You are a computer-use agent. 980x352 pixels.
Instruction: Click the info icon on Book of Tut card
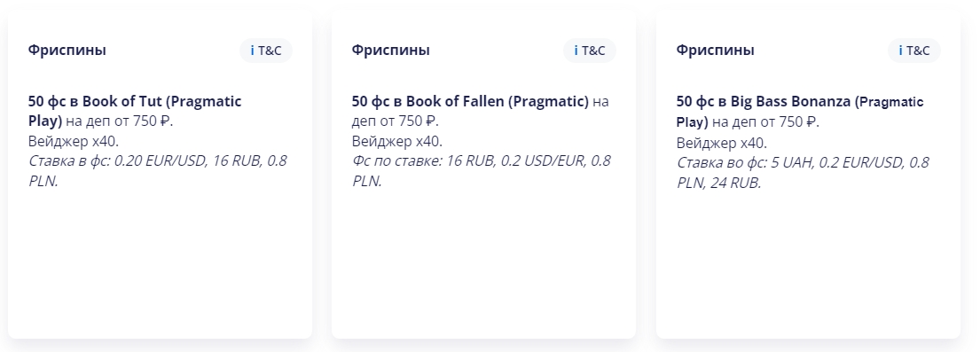coord(253,51)
